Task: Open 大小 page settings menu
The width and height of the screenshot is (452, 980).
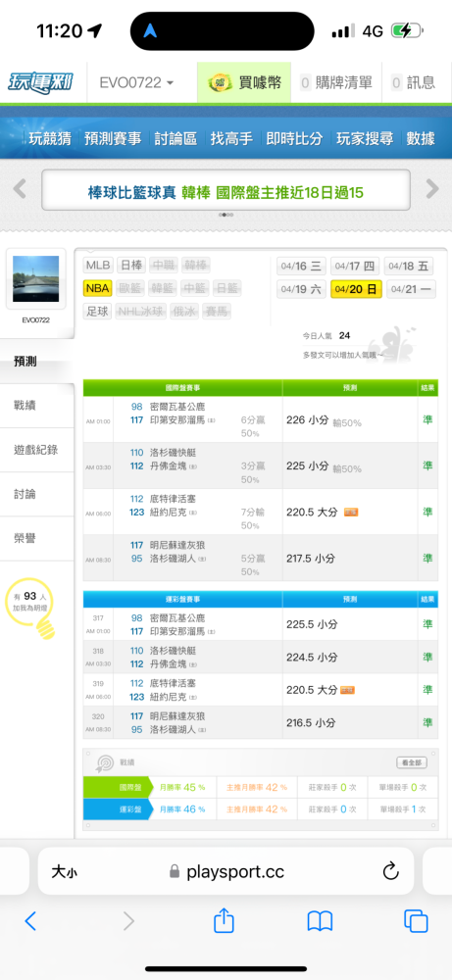Action: (x=65, y=871)
